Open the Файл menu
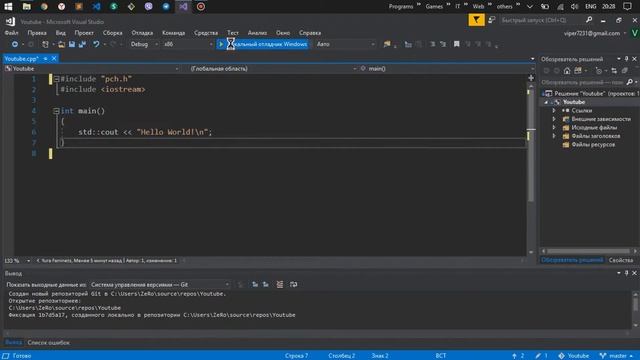Viewport: 640px width, 360px height. (x=11, y=33)
